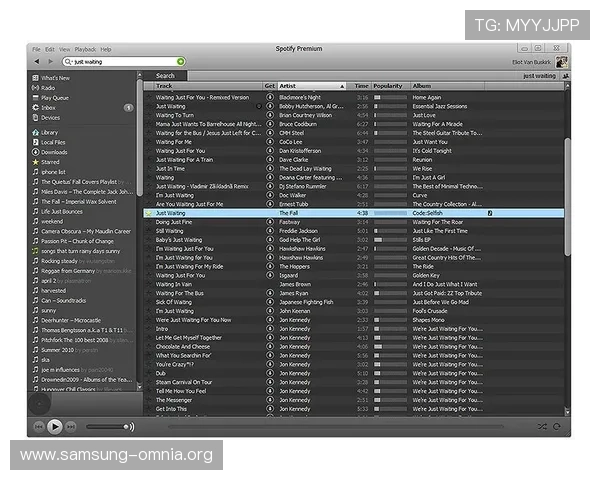Image resolution: width=600 pixels, height=480 pixels.
Task: Select the Search tab
Action: click(x=165, y=75)
